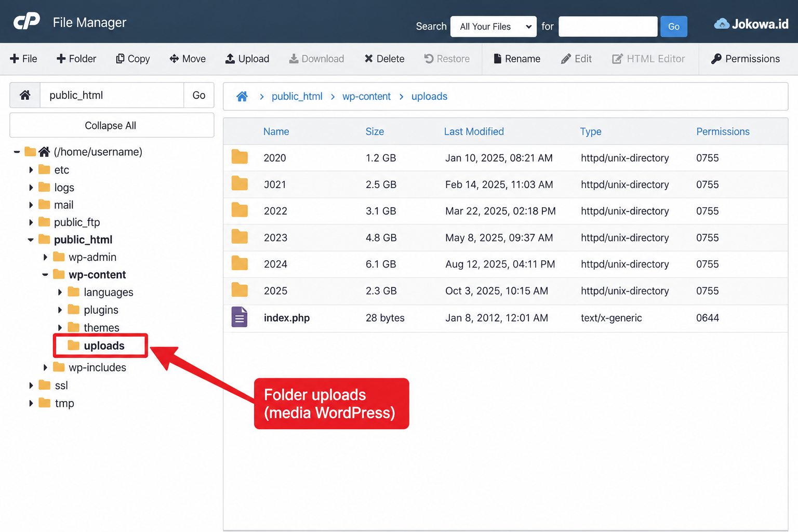Screen dimensions: 798x532
Task: Click the J021 folder icon in list
Action: click(x=240, y=183)
